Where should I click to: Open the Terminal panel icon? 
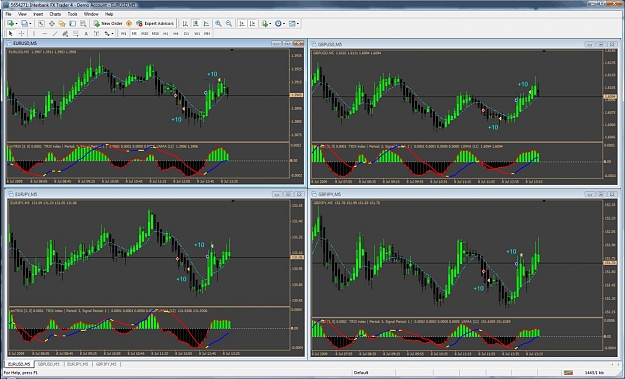73,24
